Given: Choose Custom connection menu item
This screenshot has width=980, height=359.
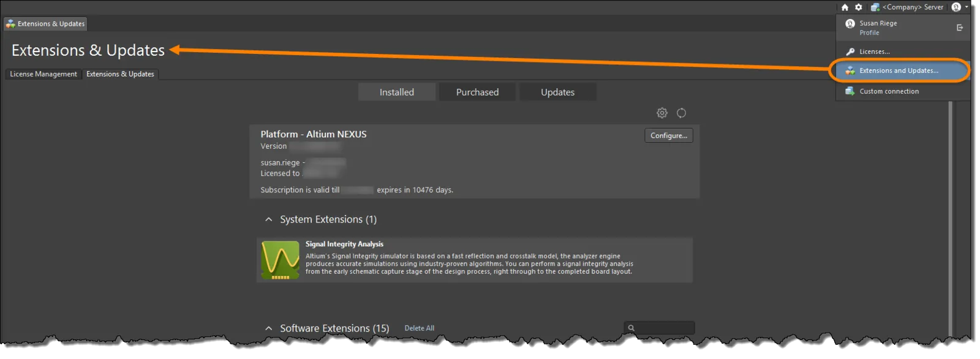Looking at the screenshot, I should point(903,91).
